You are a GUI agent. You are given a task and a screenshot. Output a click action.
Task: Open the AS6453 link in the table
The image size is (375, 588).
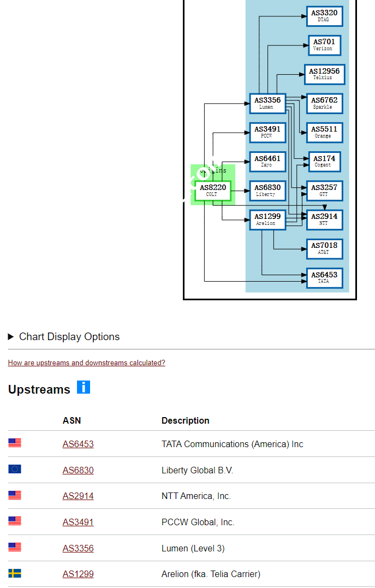(78, 444)
